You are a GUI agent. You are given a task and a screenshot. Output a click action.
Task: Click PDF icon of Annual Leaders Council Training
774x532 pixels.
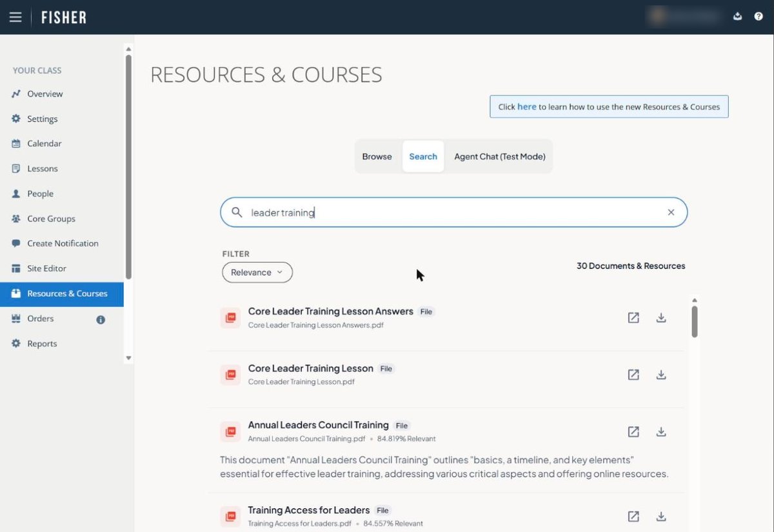[230, 432]
